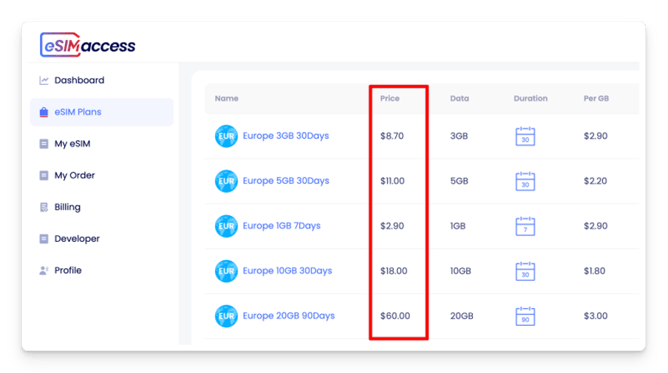
Task: Open the Europe 5GB 30Days plan link
Action: tap(286, 181)
